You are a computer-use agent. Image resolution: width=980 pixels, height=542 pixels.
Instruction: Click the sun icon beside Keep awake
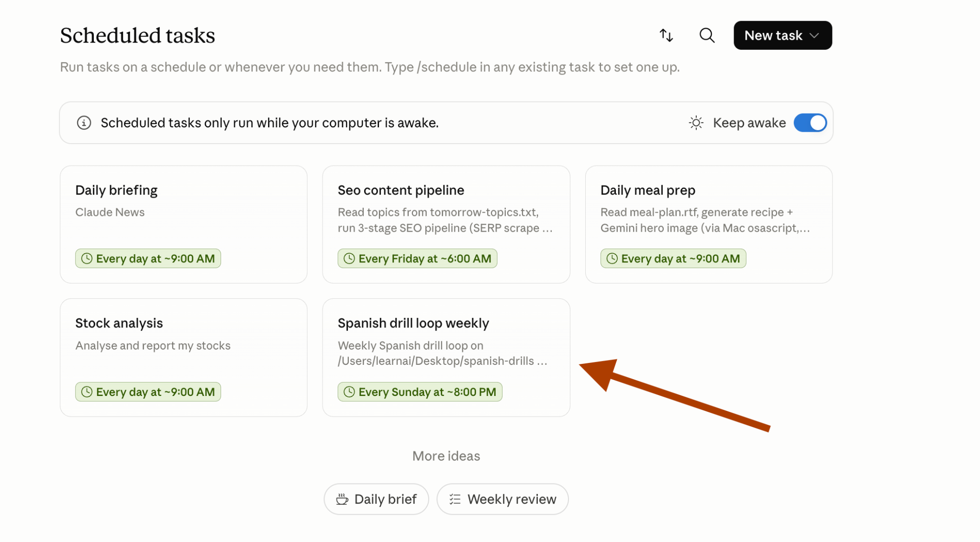(696, 123)
